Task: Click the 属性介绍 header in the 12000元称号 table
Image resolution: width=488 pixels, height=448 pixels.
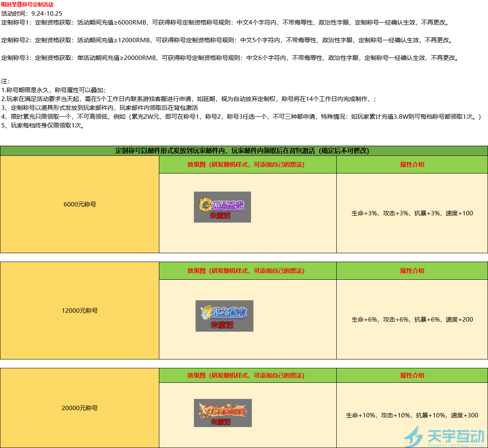Action: click(412, 271)
